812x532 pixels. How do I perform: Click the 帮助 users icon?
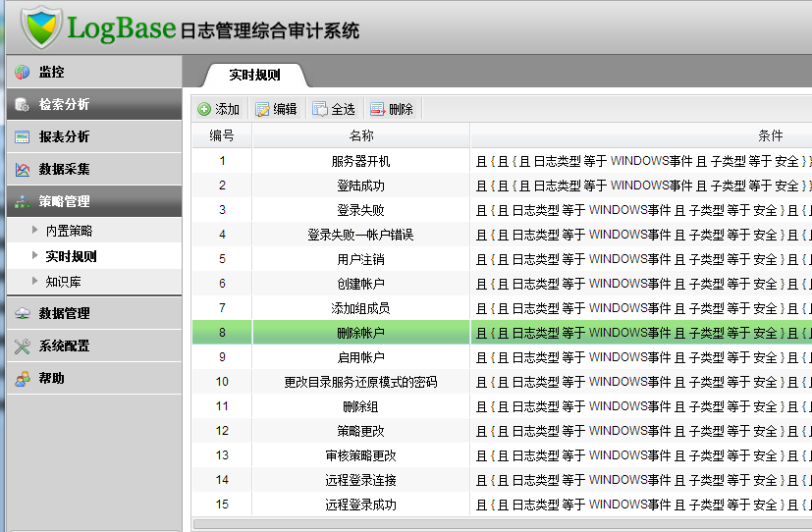(x=23, y=379)
